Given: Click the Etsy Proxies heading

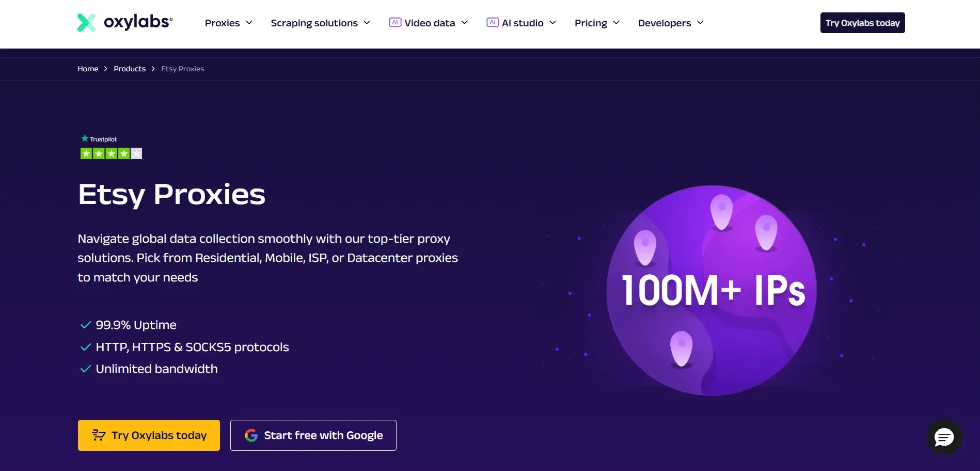Looking at the screenshot, I should pos(171,195).
